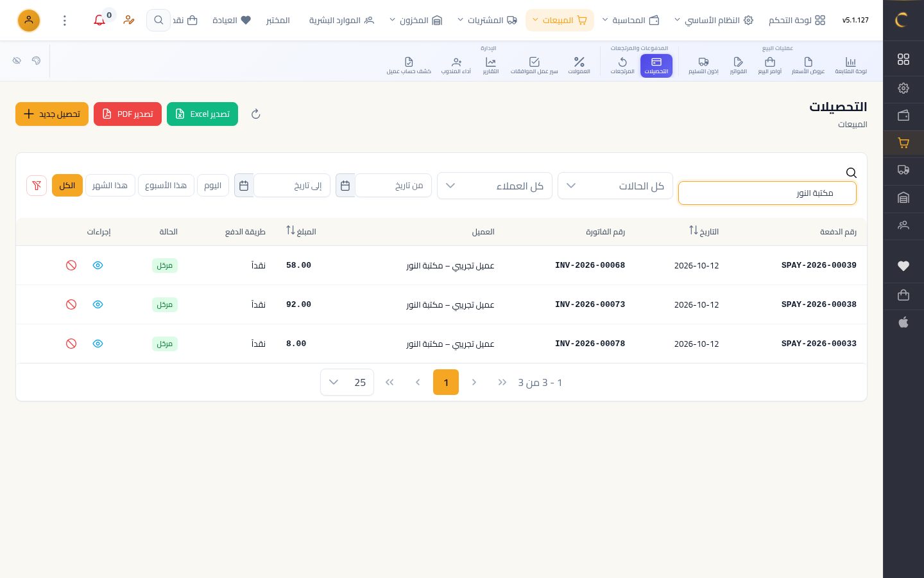924x578 pixels.
Task: Click the clear filters funnel icon
Action: (x=37, y=186)
